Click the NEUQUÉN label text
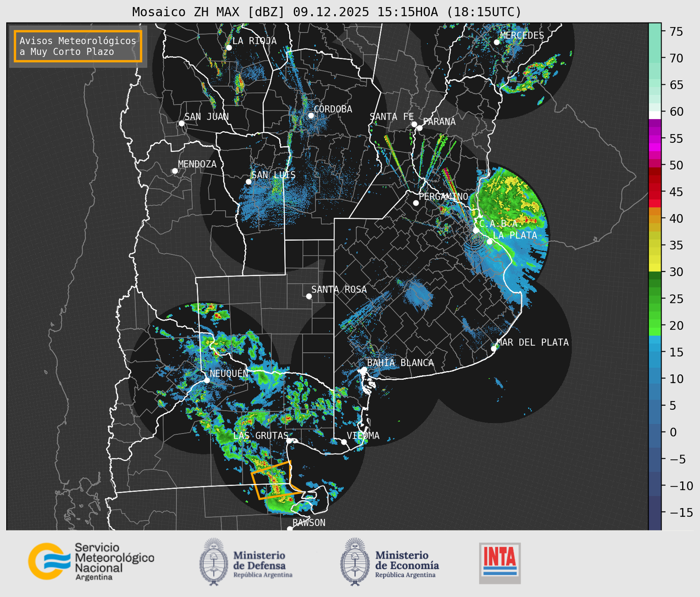Screen dimensions: 700x597 (x=229, y=373)
